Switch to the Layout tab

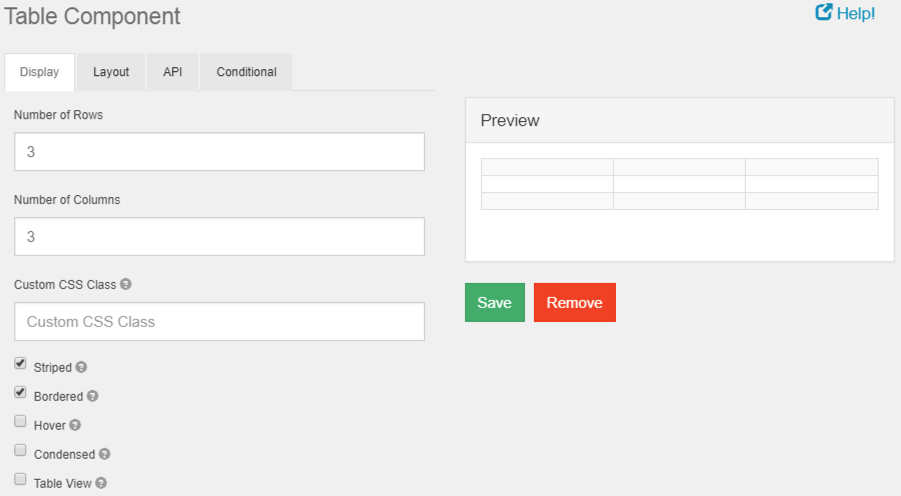click(111, 72)
